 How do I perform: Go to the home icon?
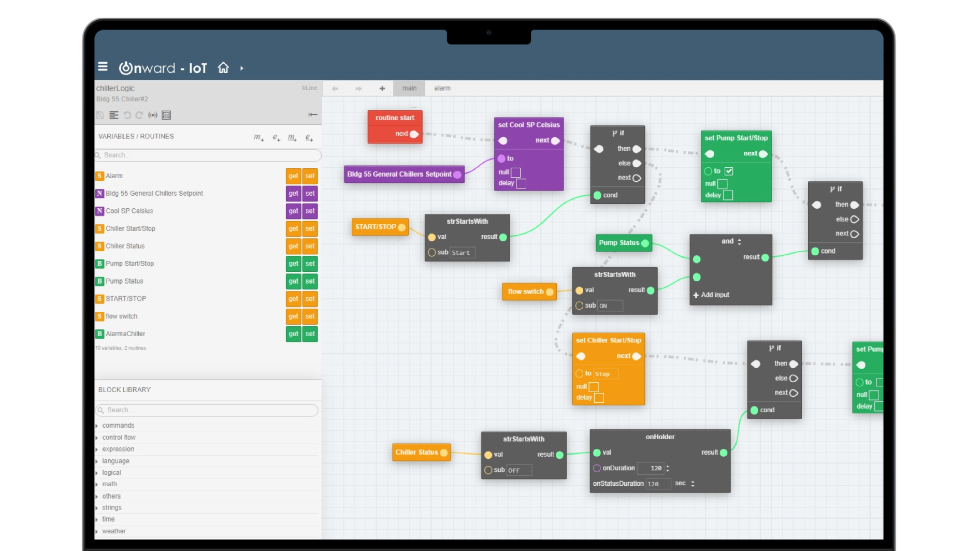(x=223, y=68)
